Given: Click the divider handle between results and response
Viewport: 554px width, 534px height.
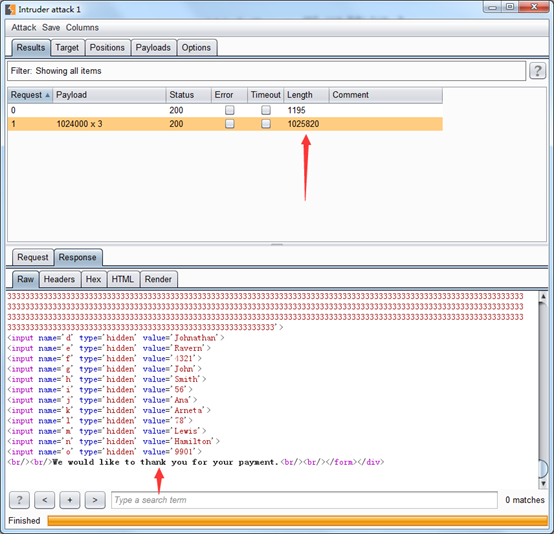Looking at the screenshot, I should pyautogui.click(x=277, y=244).
